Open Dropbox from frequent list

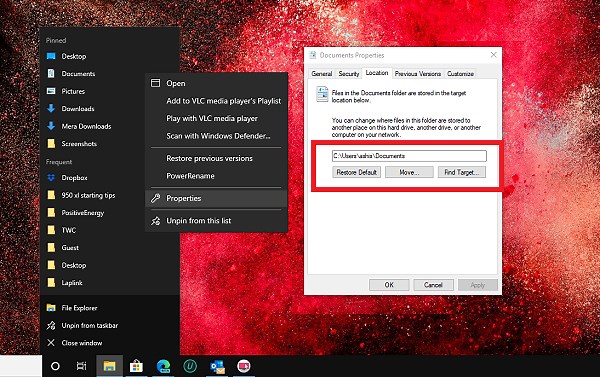pos(110,178)
